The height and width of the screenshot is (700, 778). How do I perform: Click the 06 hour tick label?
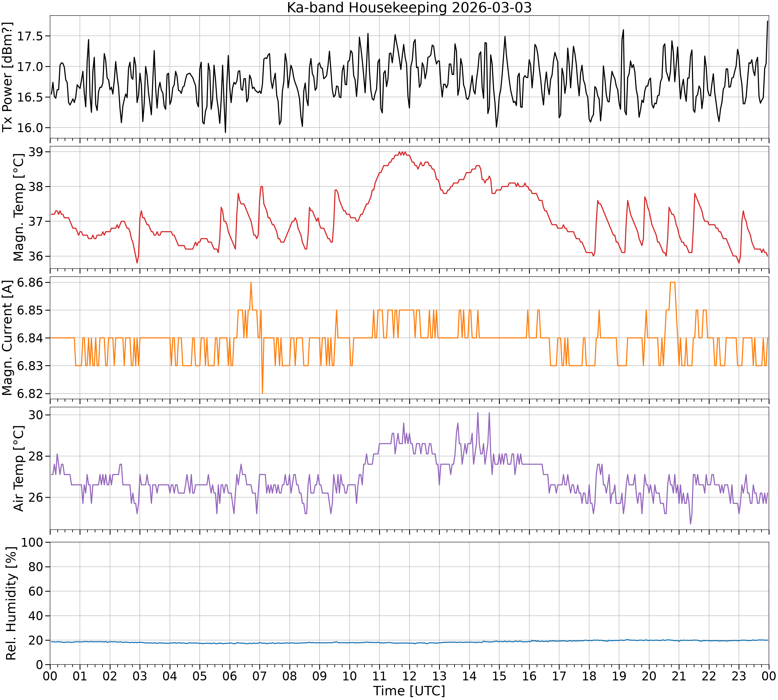click(x=230, y=675)
